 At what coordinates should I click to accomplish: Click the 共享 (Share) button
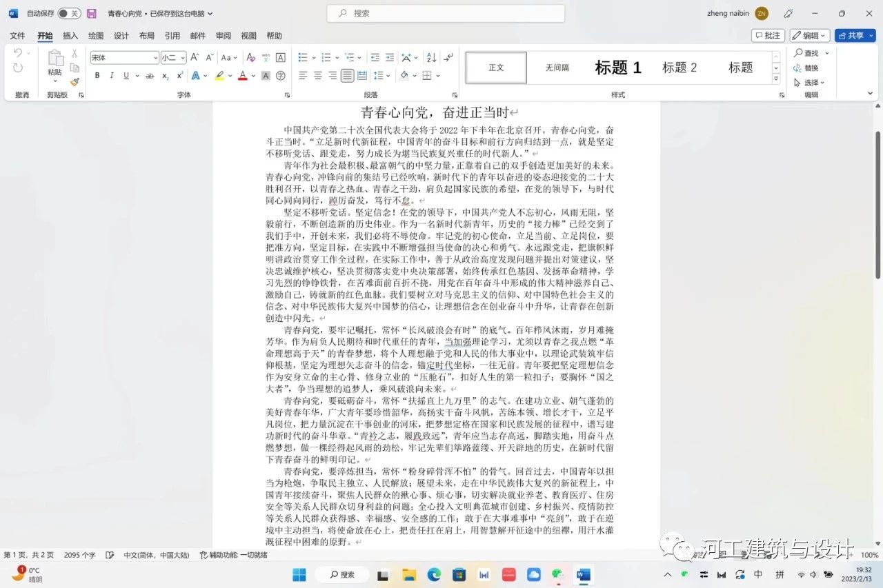click(855, 36)
